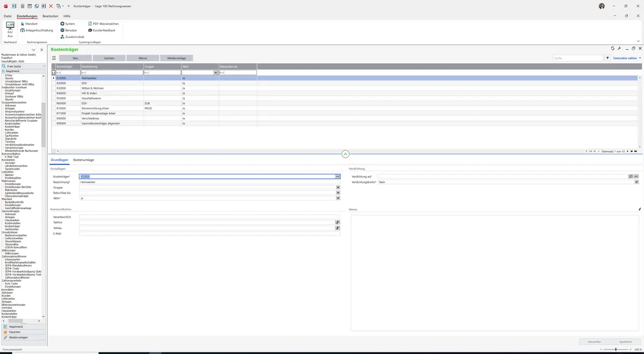The image size is (644, 354).
Task: Click the Memo text area
Action: tap(495, 272)
